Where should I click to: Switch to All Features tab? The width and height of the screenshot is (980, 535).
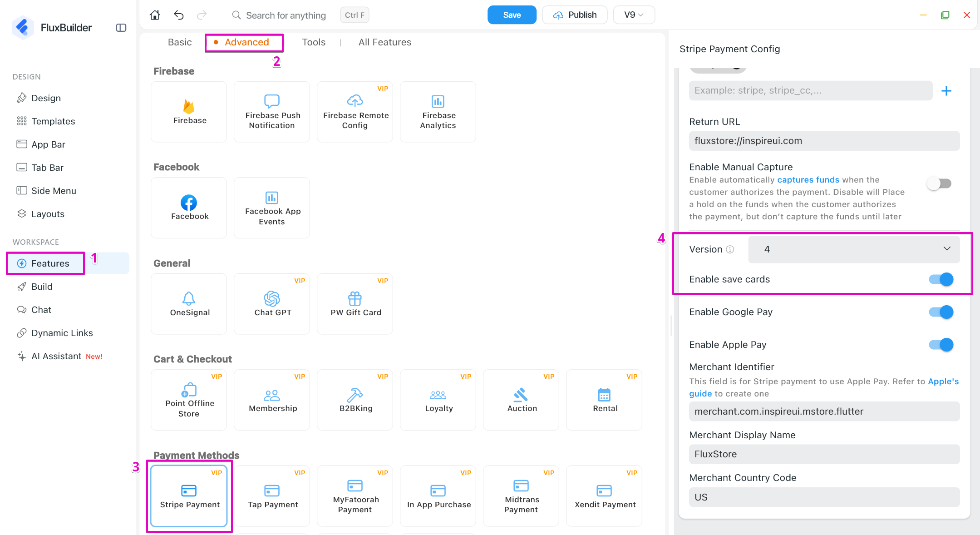[x=385, y=42]
